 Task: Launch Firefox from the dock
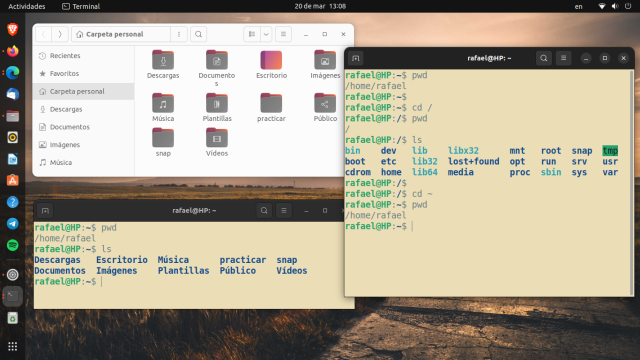[13, 51]
